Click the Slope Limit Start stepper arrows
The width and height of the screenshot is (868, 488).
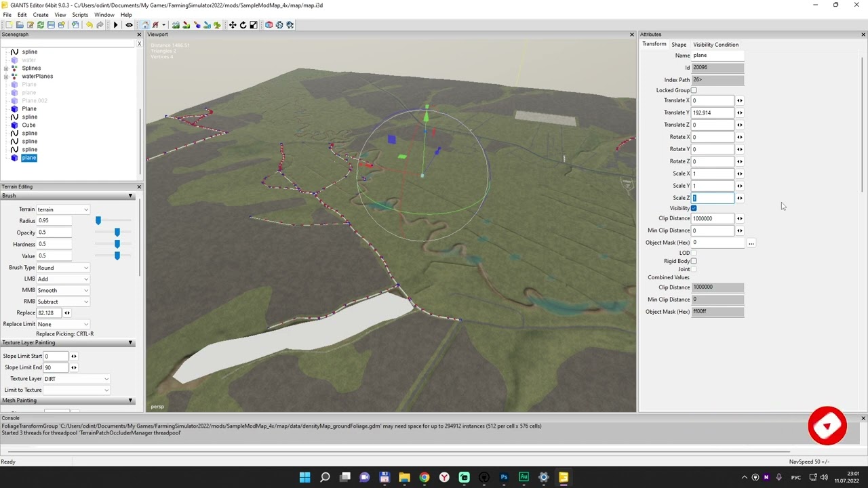point(74,356)
